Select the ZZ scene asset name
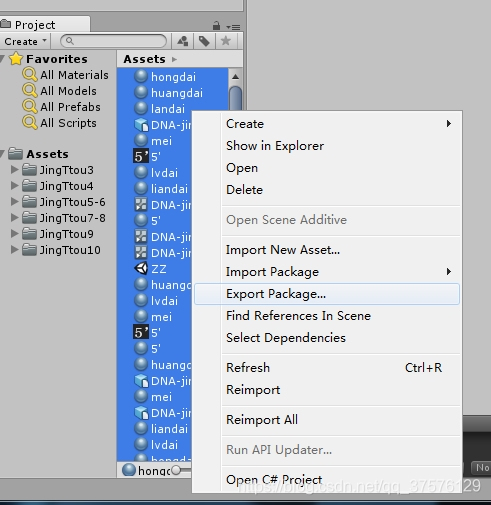The height and width of the screenshot is (505, 491). (x=159, y=269)
